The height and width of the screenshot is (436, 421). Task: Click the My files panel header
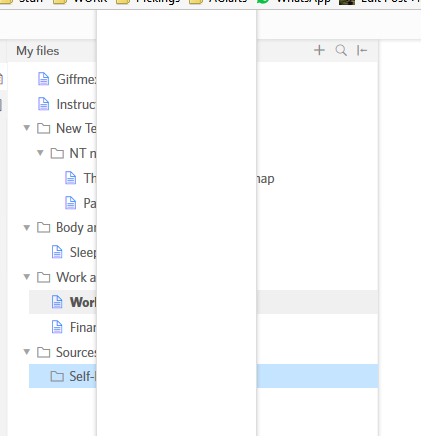point(38,51)
